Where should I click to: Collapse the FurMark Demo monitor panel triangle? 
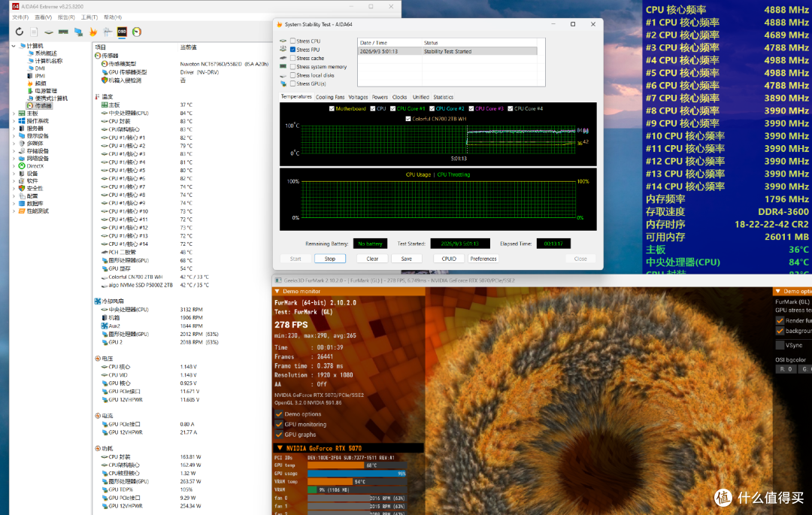[277, 292]
